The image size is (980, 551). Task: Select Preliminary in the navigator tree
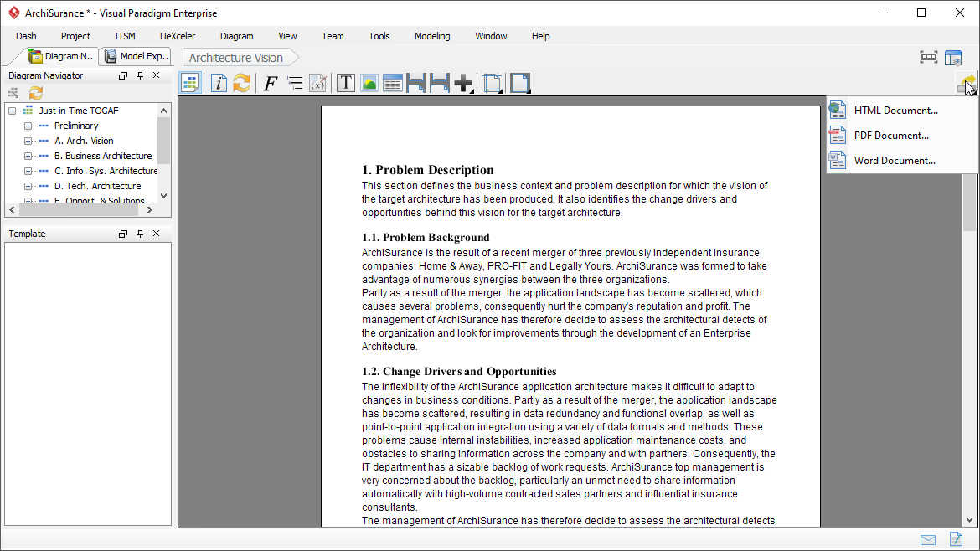click(75, 126)
